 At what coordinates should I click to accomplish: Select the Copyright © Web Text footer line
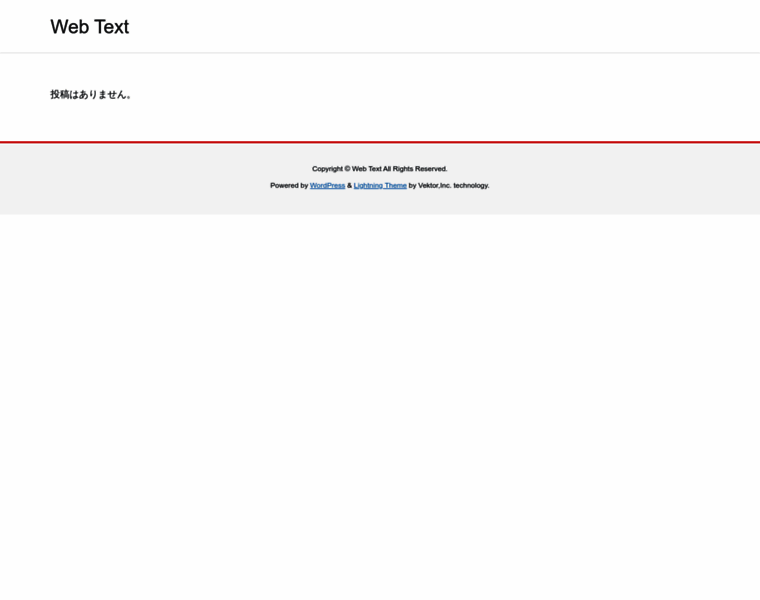point(380,169)
